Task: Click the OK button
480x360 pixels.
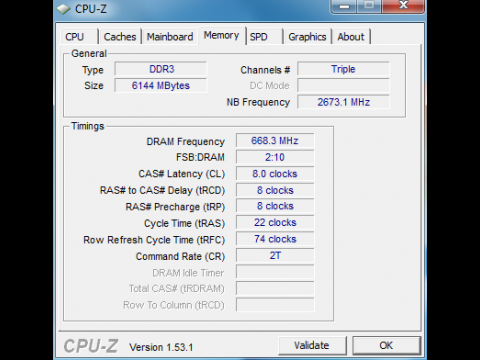Action: coord(386,345)
